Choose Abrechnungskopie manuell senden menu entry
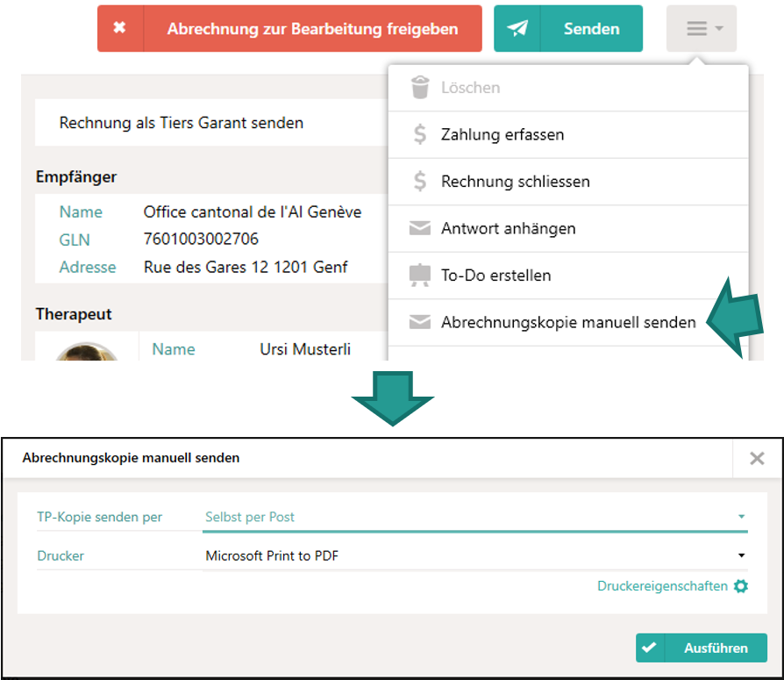 pos(568,322)
